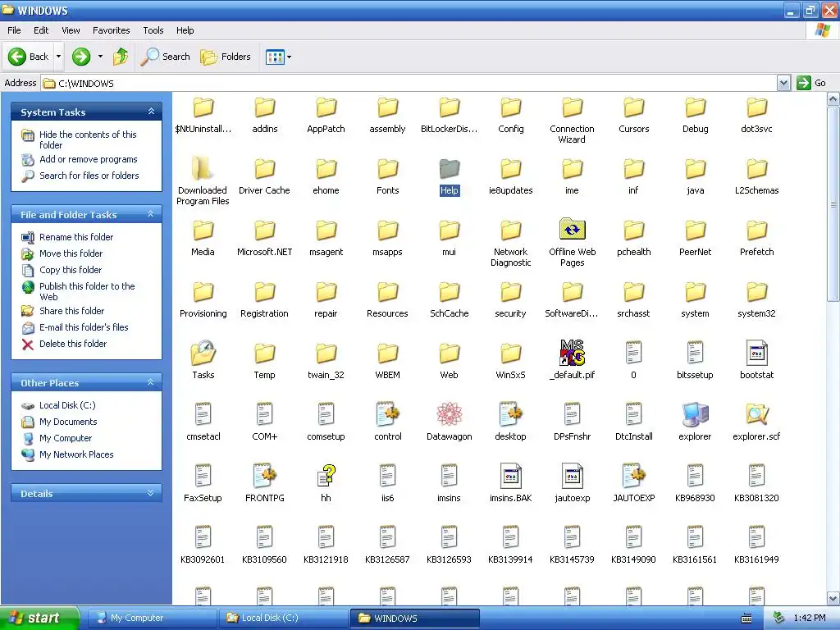This screenshot has height=630, width=840.
Task: Select the explorer application icon
Action: [x=695, y=414]
